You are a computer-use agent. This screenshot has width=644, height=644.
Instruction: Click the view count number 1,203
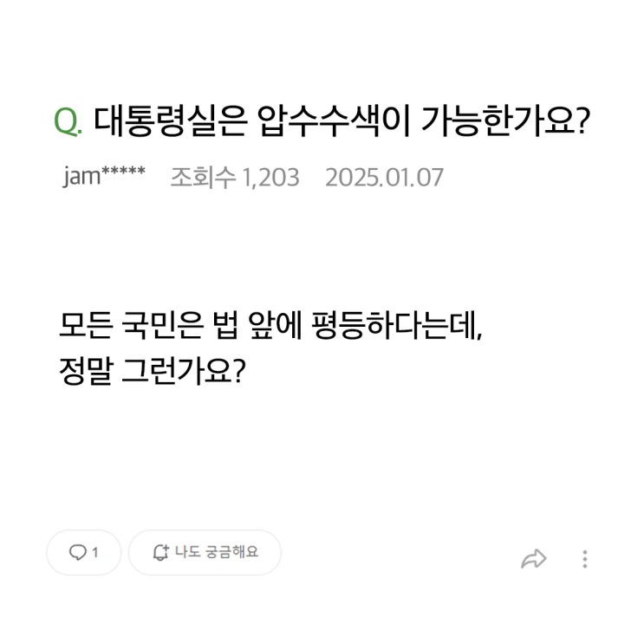tap(270, 178)
